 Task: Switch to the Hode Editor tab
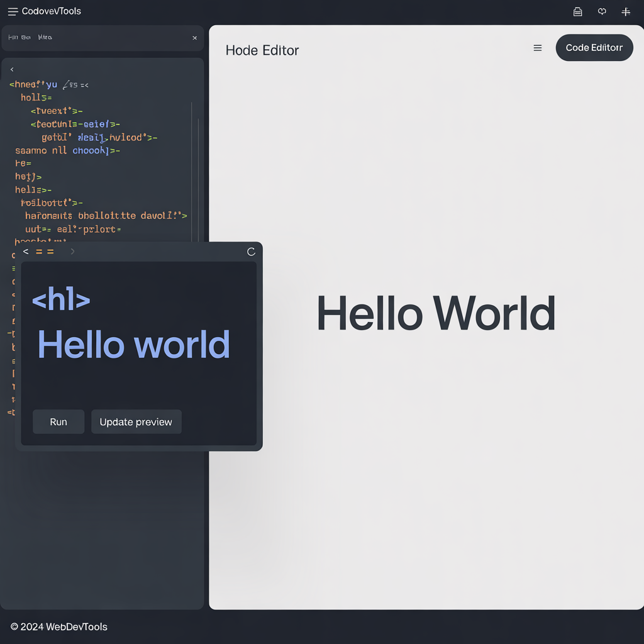262,50
